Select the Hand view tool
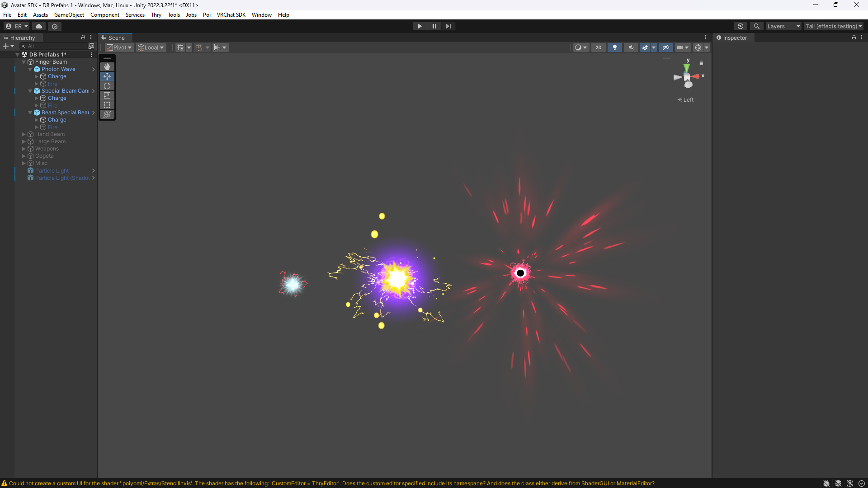868x488 pixels. [107, 67]
